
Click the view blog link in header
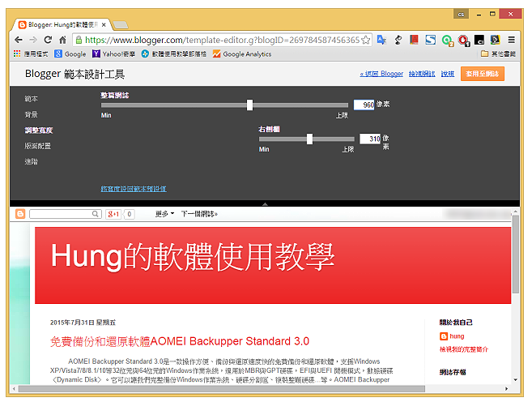click(422, 74)
